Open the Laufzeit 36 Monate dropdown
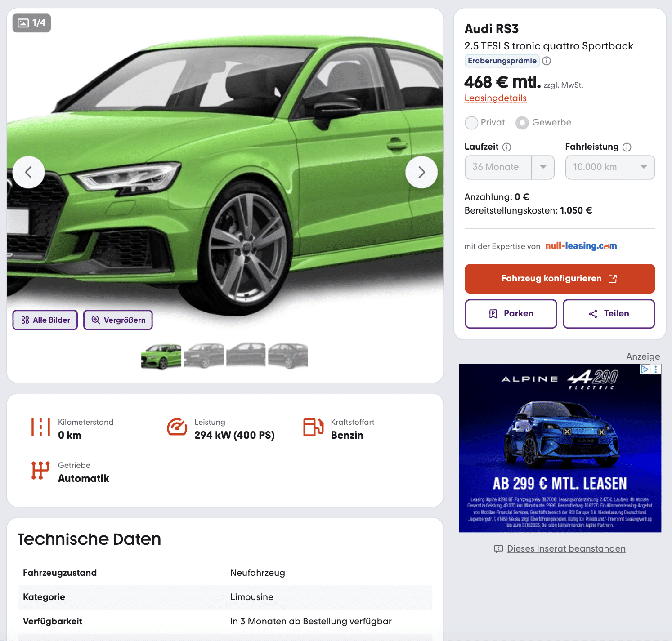 pyautogui.click(x=509, y=167)
